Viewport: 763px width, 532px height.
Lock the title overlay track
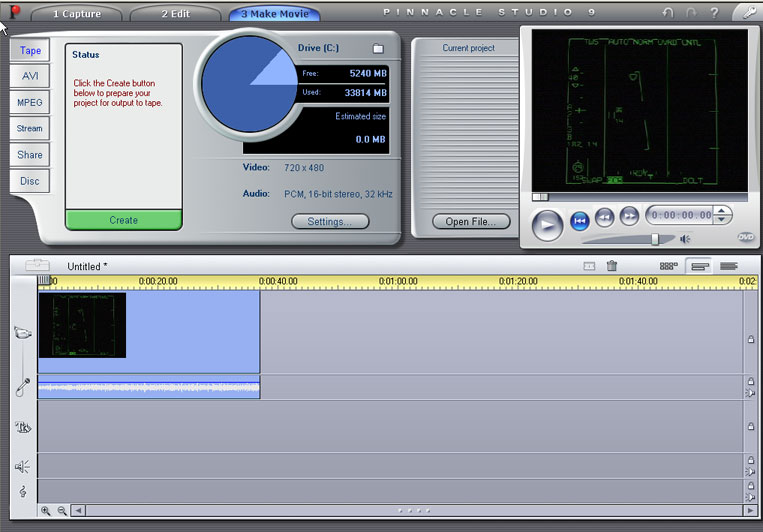(751, 426)
